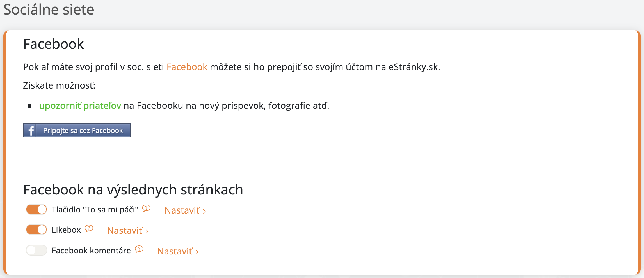Viewport: 644px width, 278px height.
Task: Click the chevron after Nastaviť for 'To sa mi páči'
Action: (x=205, y=211)
